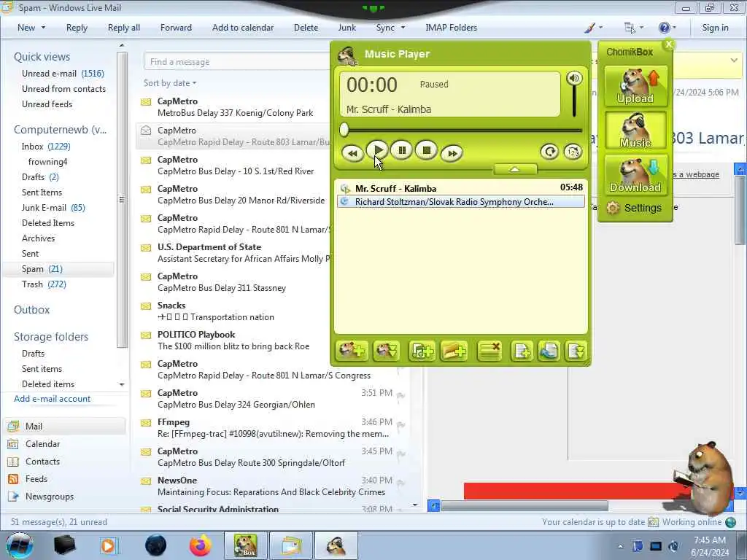Create new playlist with document-plus icon

[522, 351]
